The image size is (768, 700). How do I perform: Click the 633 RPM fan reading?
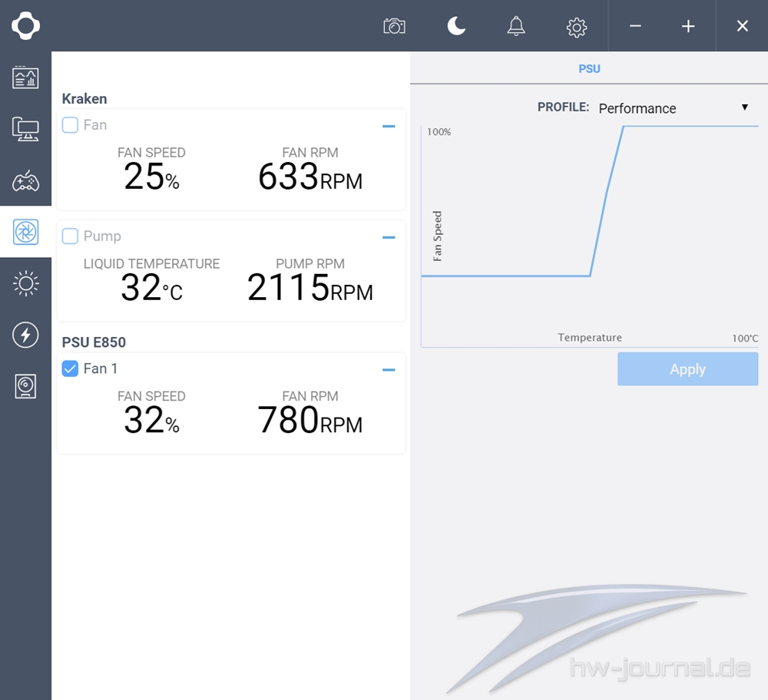pyautogui.click(x=310, y=177)
